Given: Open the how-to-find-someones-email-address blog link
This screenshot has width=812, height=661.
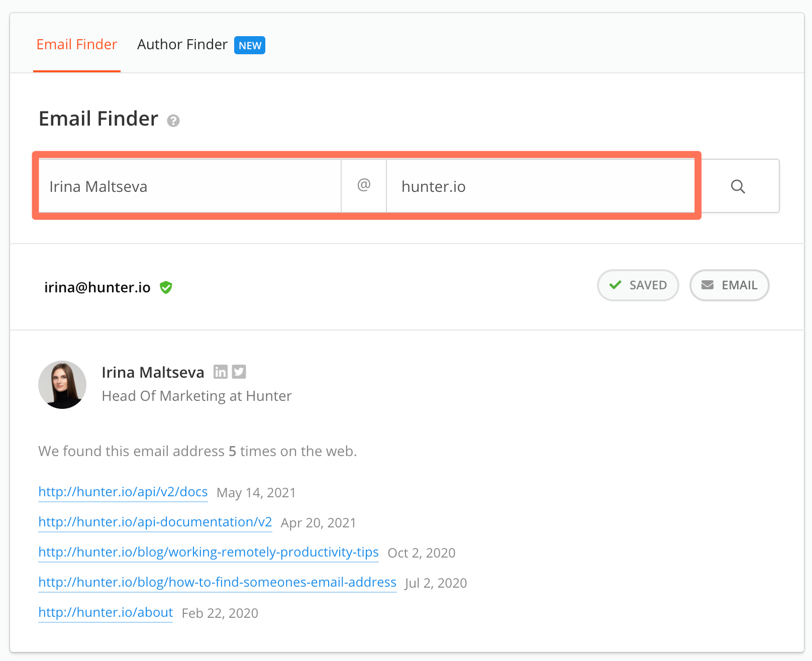Looking at the screenshot, I should (218, 582).
